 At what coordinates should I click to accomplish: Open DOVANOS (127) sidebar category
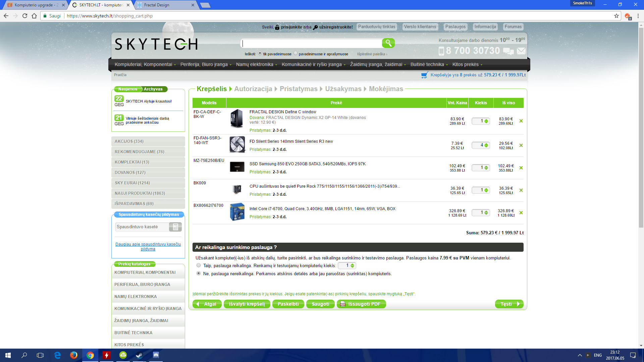pos(148,173)
